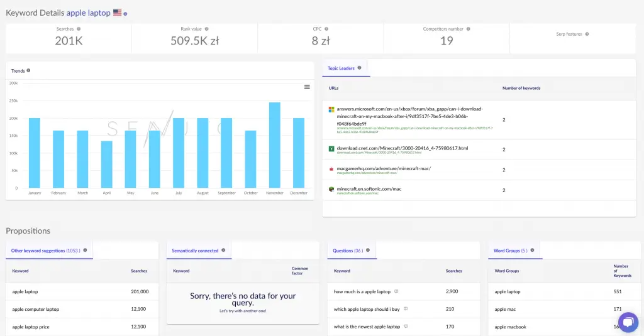Click 'how much is a apple laptop' question
This screenshot has height=336, width=644.
click(x=362, y=291)
